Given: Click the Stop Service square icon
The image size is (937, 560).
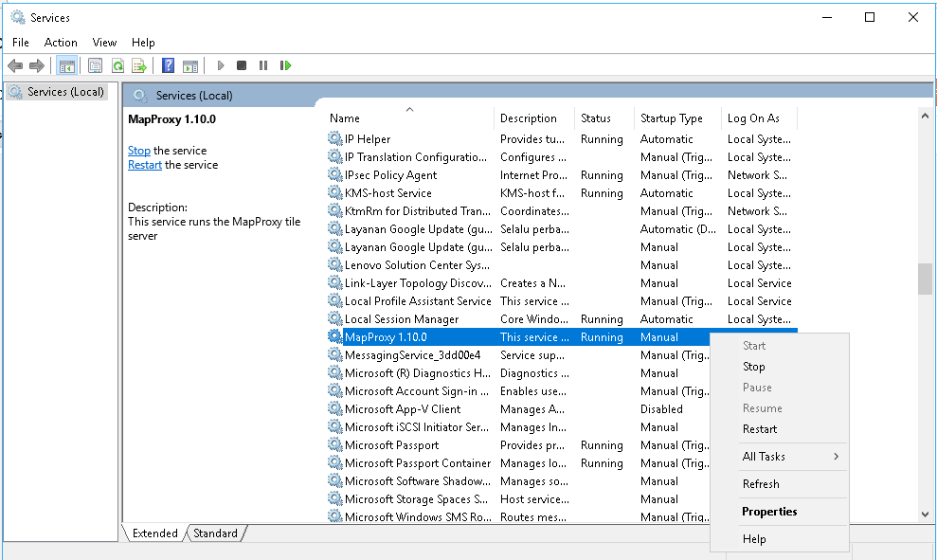Looking at the screenshot, I should point(242,65).
